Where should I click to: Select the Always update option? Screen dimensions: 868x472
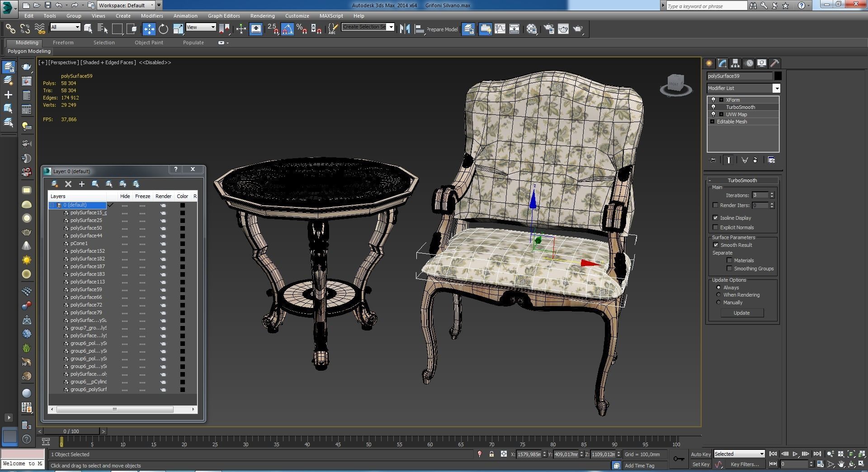coord(718,288)
